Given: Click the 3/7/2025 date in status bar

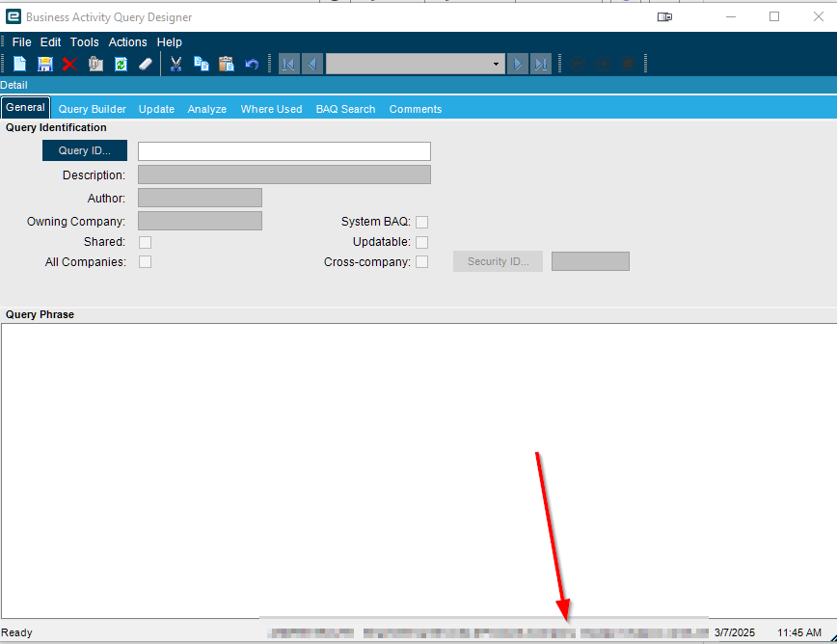Looking at the screenshot, I should [x=735, y=632].
